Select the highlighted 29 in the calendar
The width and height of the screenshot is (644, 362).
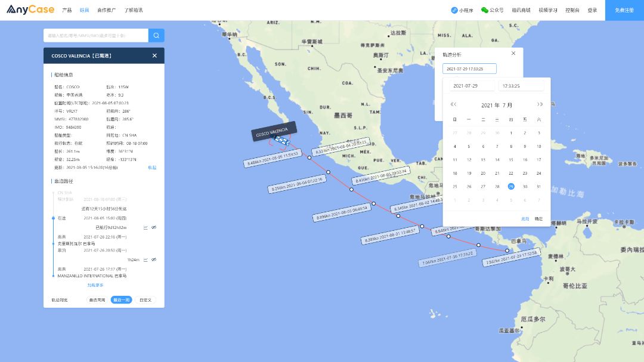(x=511, y=187)
